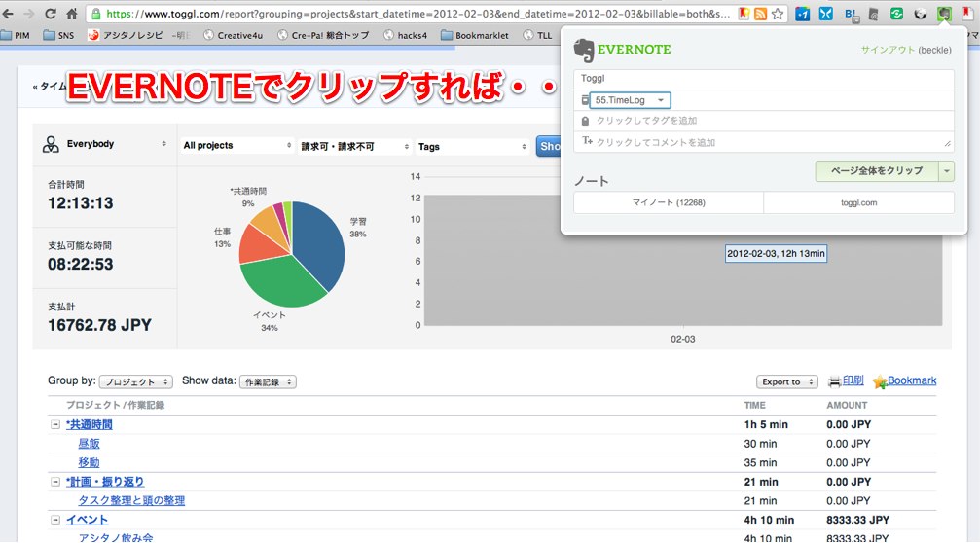Switch to the マイノート (12268) tab

pyautogui.click(x=668, y=202)
